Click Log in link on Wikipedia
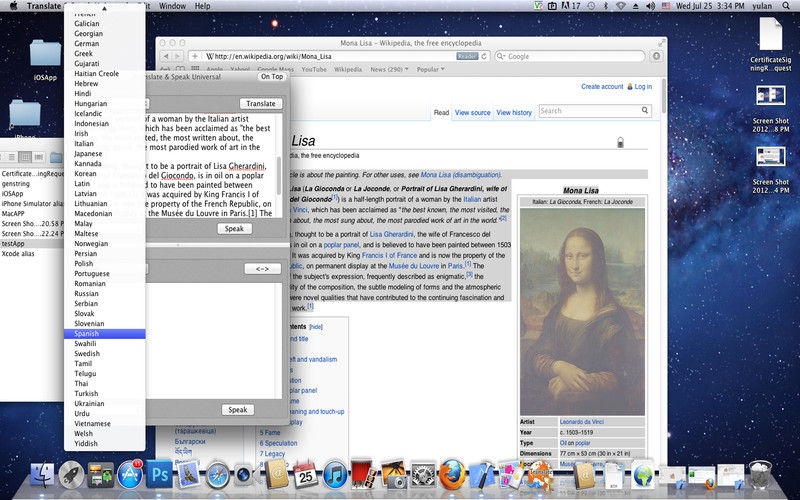This screenshot has height=500, width=800. [x=643, y=87]
